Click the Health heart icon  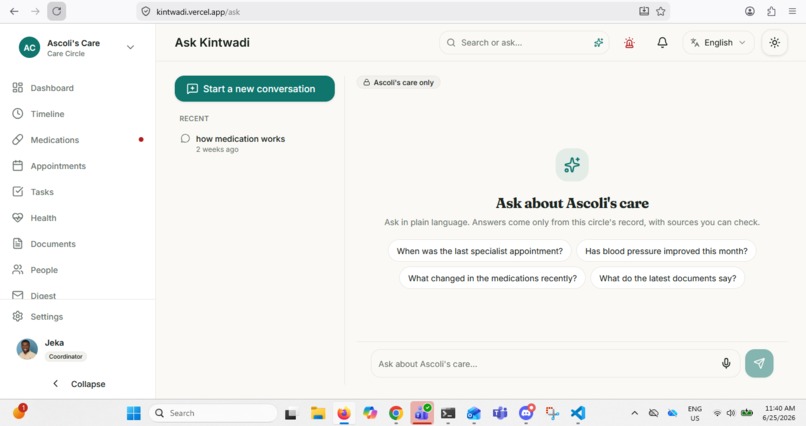pos(17,218)
